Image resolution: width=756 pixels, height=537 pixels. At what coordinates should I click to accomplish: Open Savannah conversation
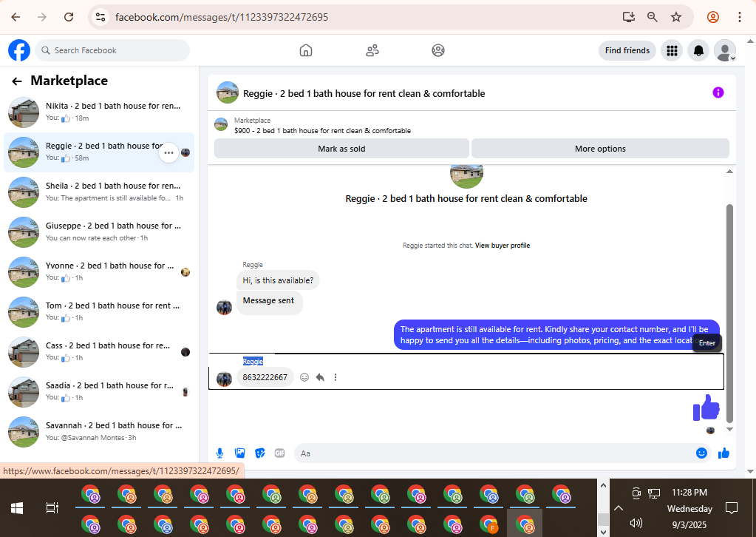(99, 432)
